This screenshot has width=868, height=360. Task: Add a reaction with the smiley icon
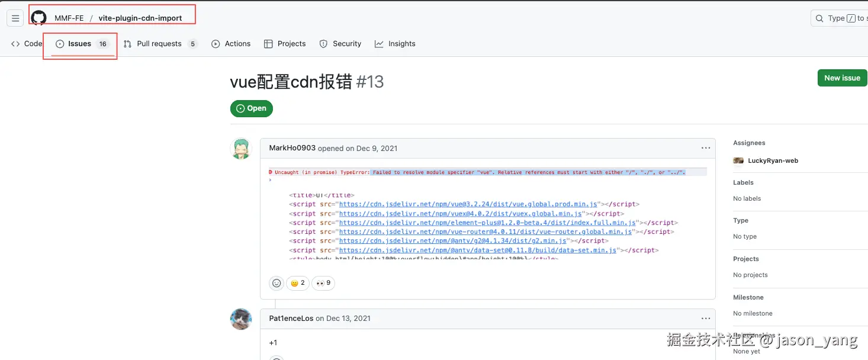coord(277,283)
